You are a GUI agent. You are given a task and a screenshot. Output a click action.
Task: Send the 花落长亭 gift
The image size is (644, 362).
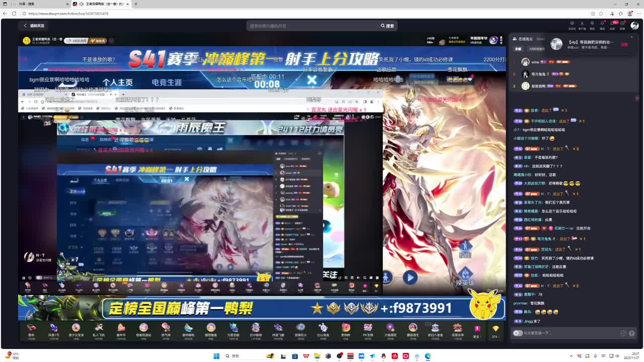(457, 330)
